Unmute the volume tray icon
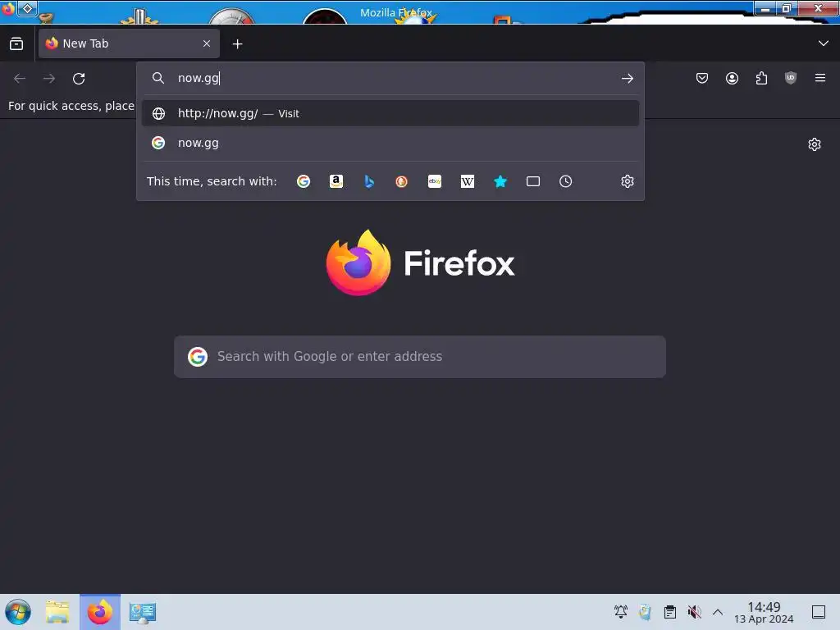840x630 pixels. pos(694,612)
